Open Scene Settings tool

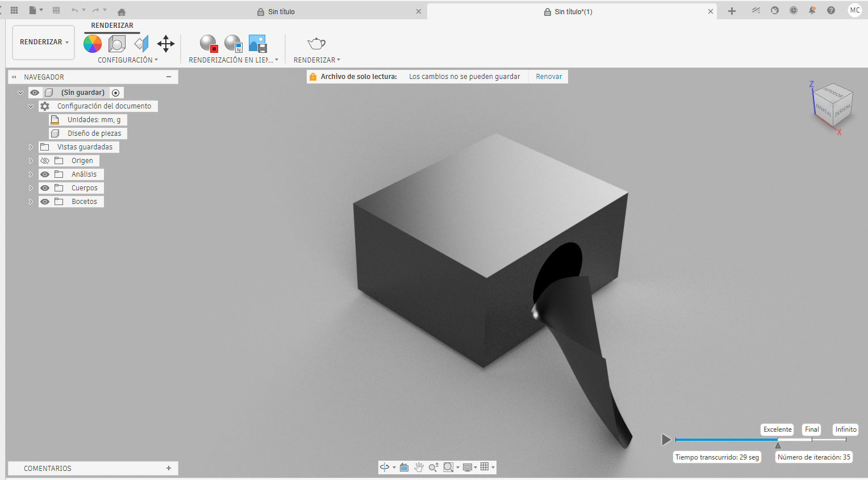coord(116,43)
